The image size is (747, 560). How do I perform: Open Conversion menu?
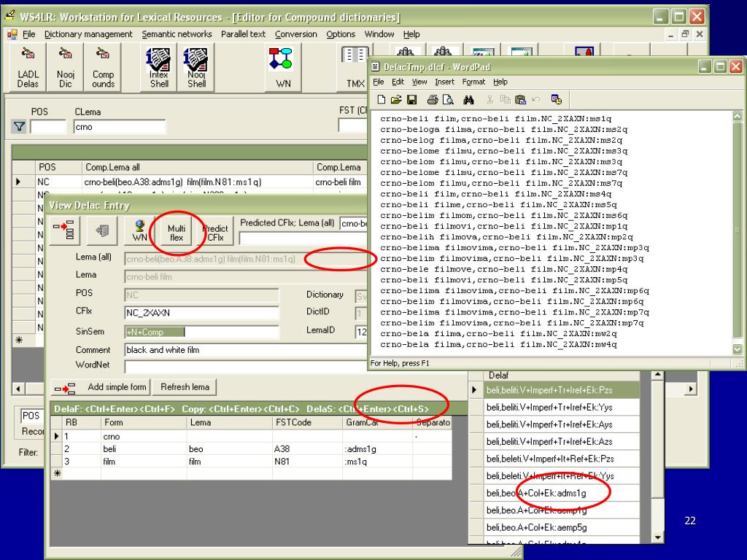(x=296, y=34)
